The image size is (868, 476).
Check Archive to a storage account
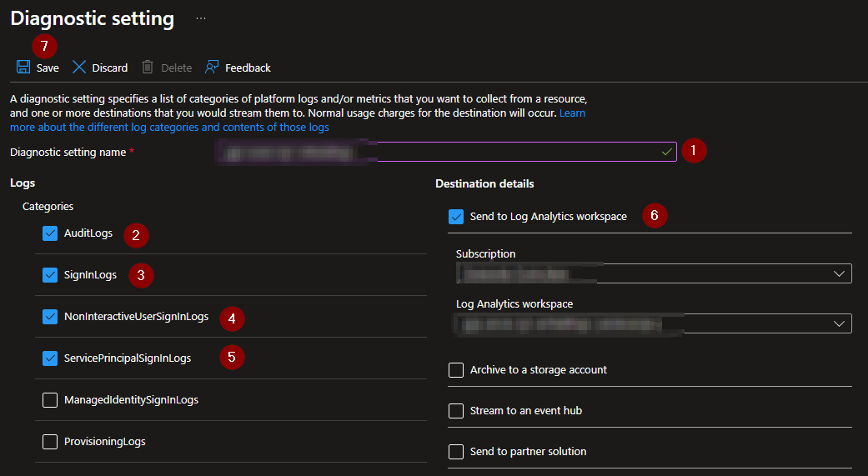(456, 370)
